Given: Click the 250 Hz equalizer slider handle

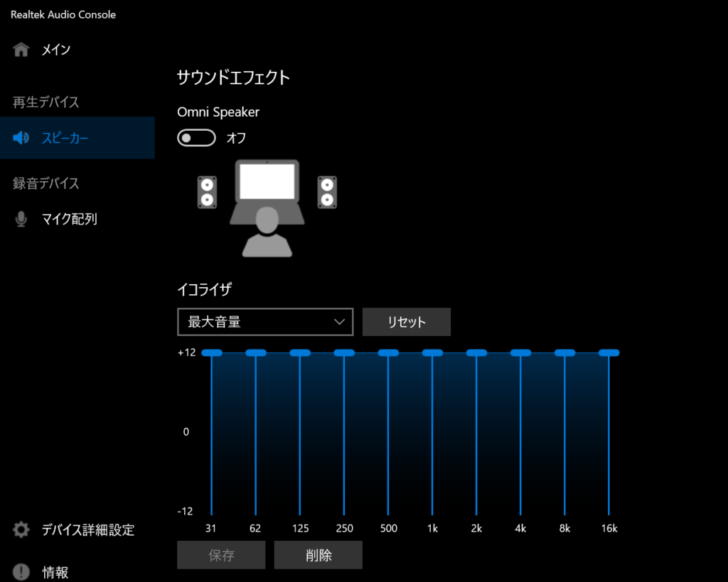Looking at the screenshot, I should [x=344, y=352].
